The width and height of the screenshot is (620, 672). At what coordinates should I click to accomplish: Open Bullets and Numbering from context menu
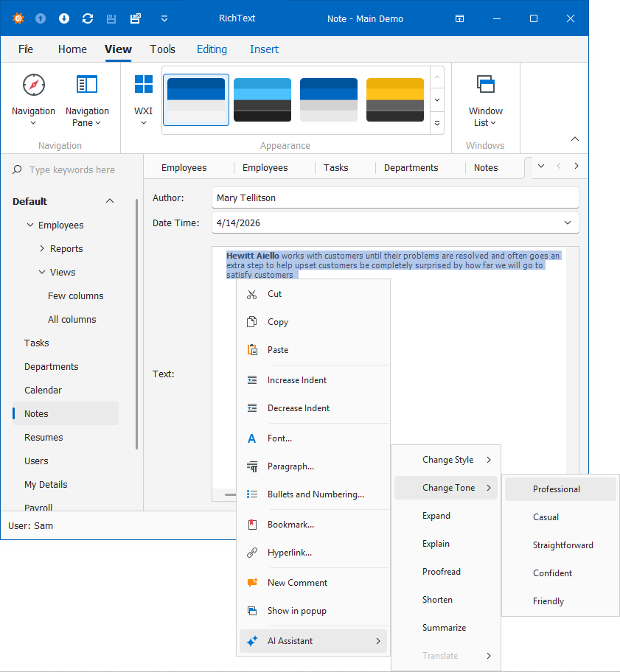313,494
